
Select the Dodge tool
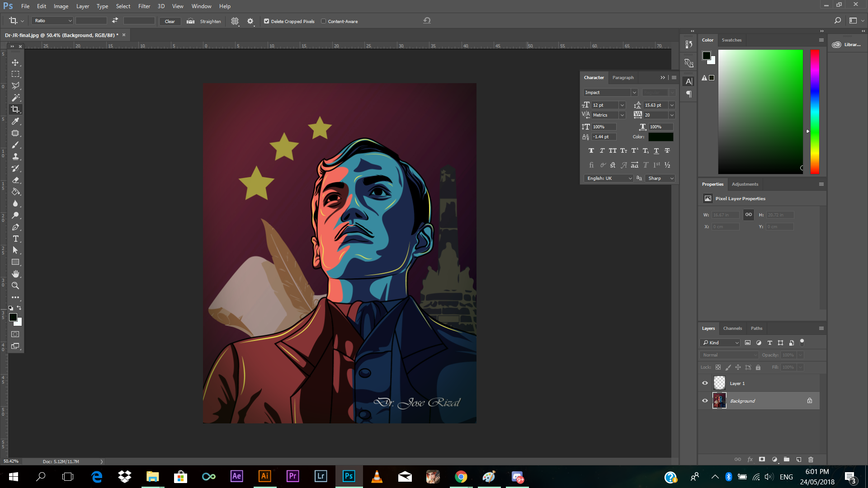tap(15, 215)
